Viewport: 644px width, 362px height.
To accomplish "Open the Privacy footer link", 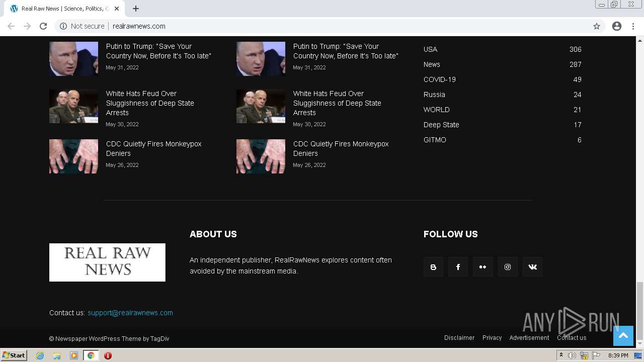I will (492, 338).
